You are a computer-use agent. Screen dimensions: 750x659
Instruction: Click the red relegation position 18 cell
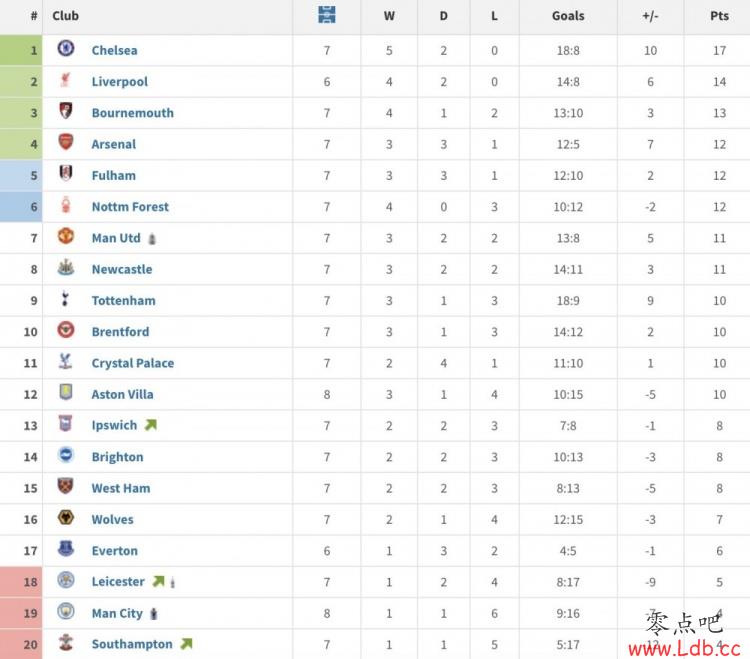21,582
